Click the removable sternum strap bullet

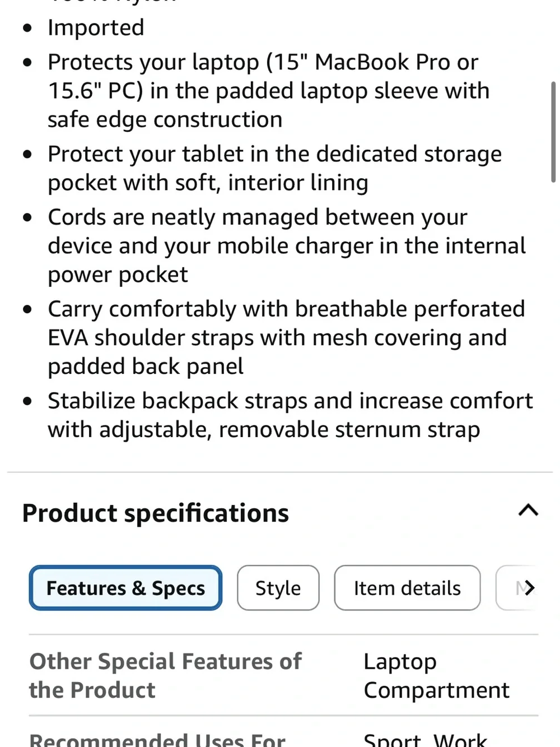[x=290, y=415]
